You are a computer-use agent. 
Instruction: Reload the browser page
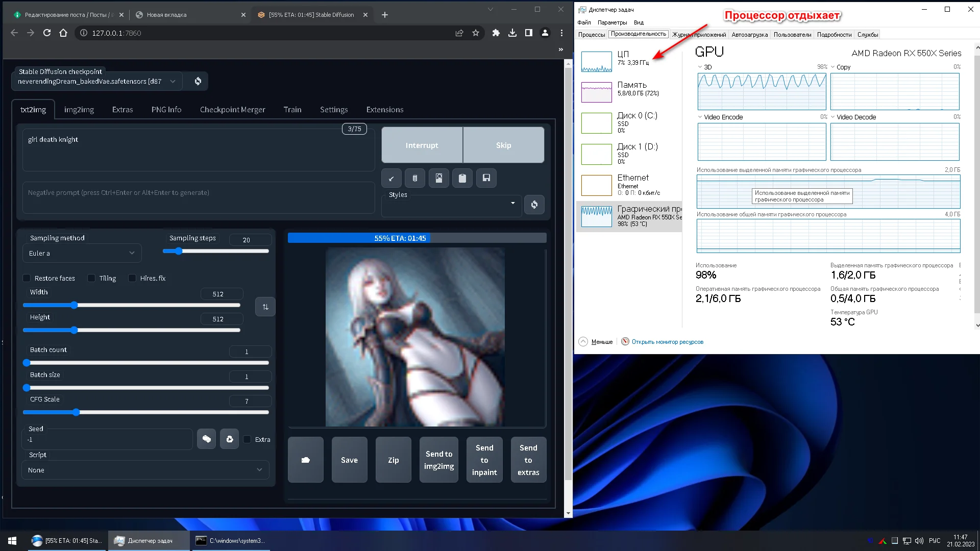pyautogui.click(x=47, y=33)
